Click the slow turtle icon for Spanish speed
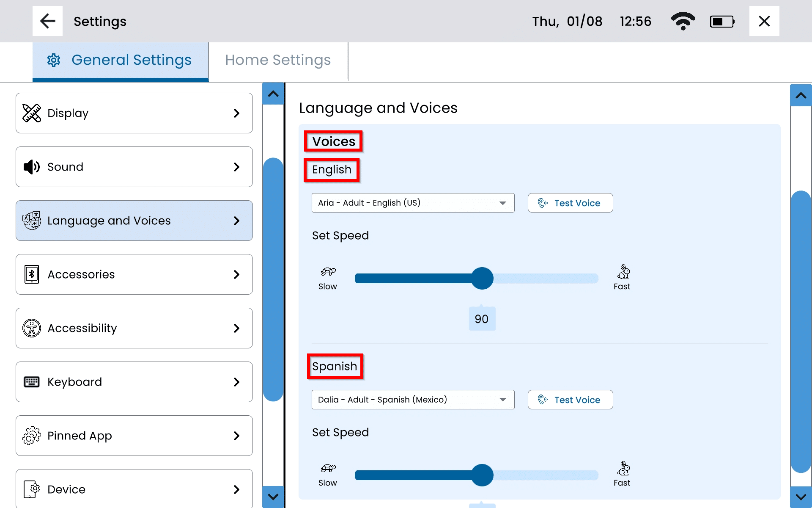The image size is (812, 508). (x=328, y=468)
